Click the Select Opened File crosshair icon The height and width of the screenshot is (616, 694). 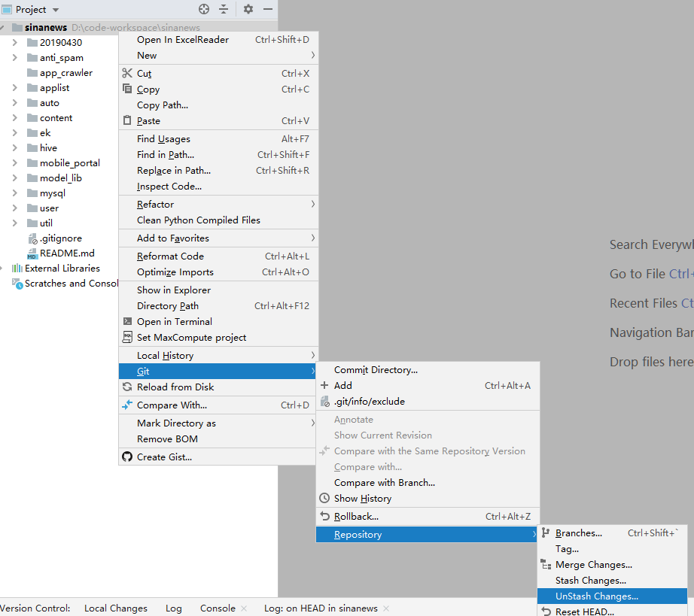pos(203,10)
